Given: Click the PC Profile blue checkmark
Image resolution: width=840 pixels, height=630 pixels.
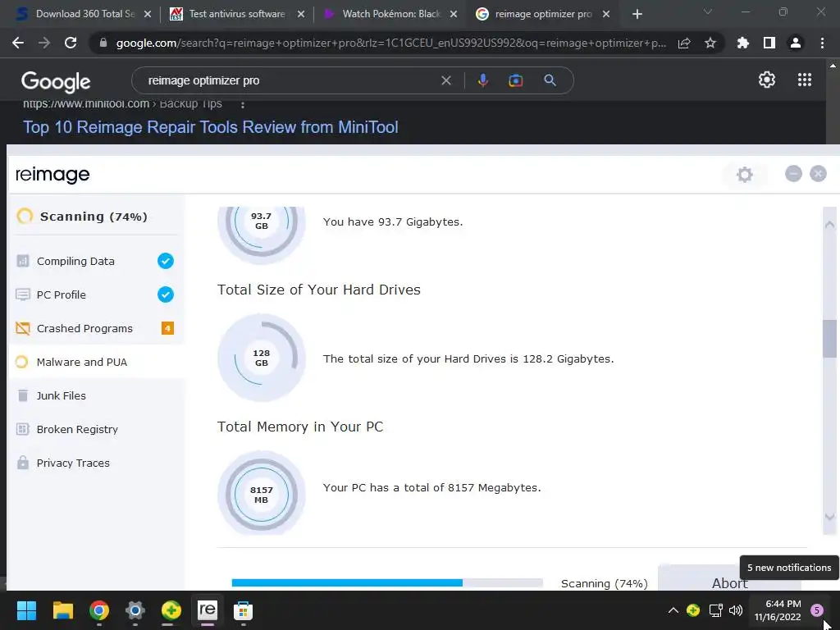Looking at the screenshot, I should coord(166,294).
